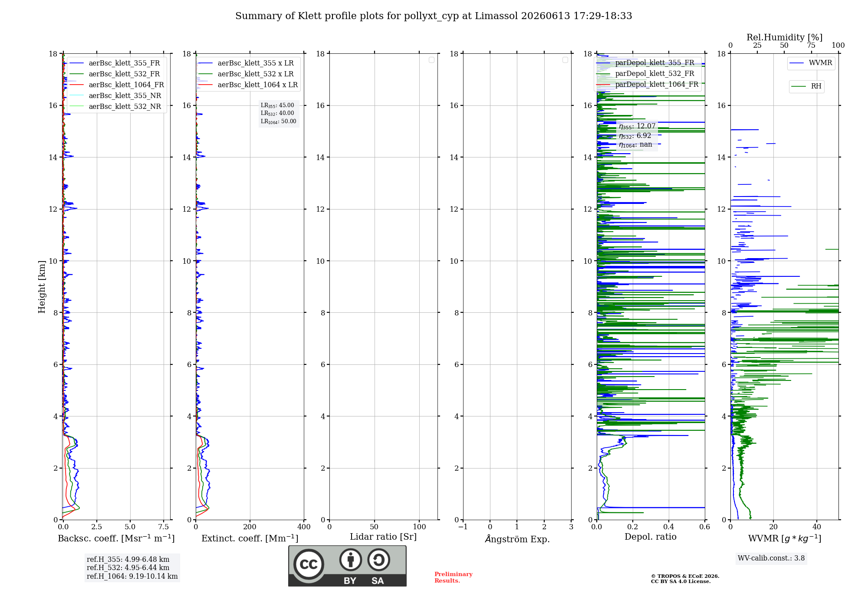Click the 'Backsc. coeff.' x-axis label
The image size is (868, 590).
coord(116,538)
